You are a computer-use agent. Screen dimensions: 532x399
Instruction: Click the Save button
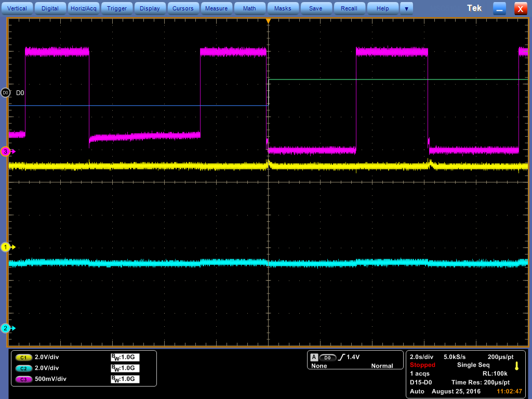315,8
